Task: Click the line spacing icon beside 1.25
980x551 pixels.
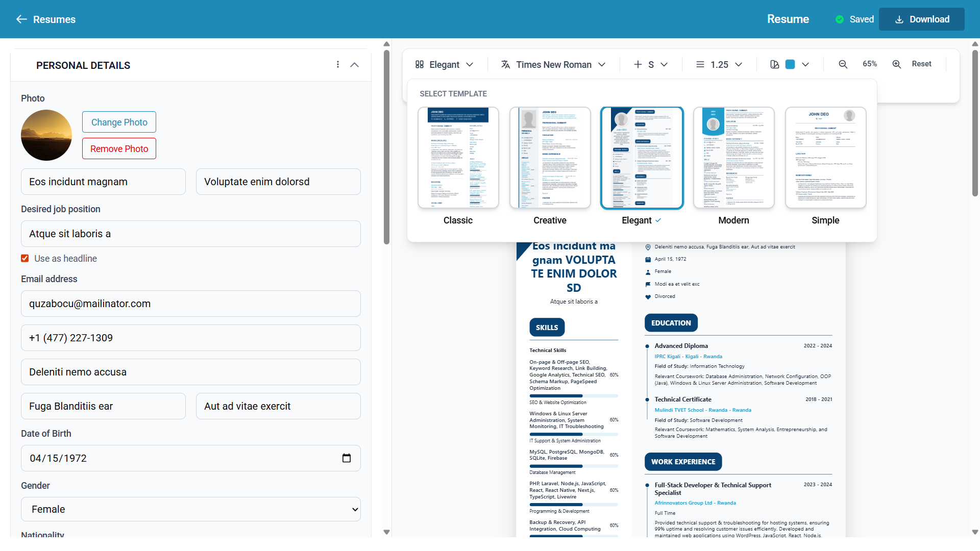Action: point(700,64)
